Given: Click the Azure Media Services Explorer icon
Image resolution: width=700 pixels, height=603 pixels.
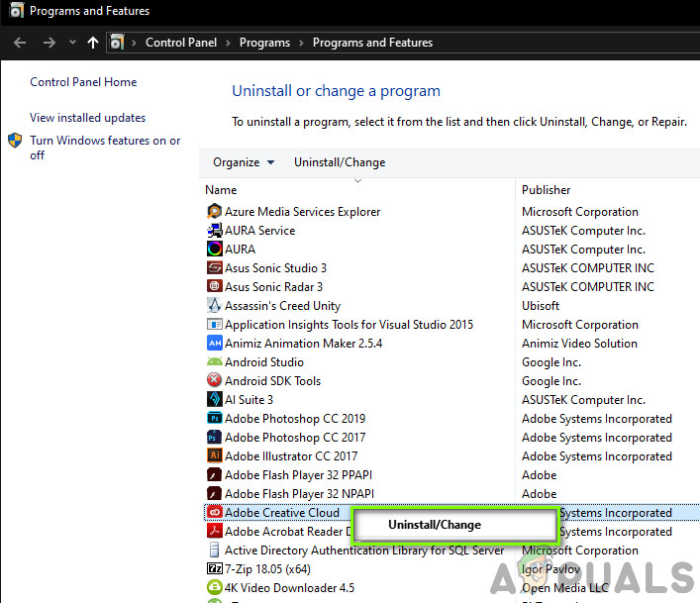Looking at the screenshot, I should tap(214, 211).
